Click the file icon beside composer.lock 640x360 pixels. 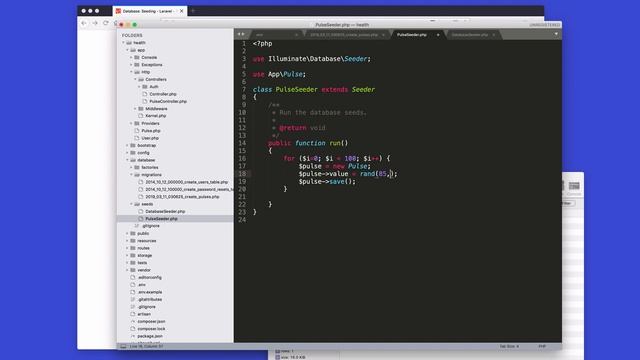(133, 329)
